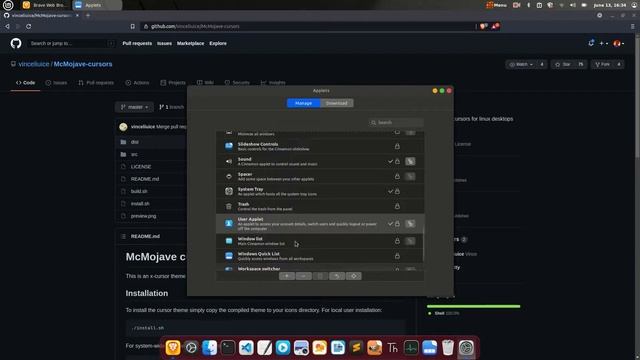Open the GitHub user avatar dropdown
The width and height of the screenshot is (640, 360).
click(618, 43)
